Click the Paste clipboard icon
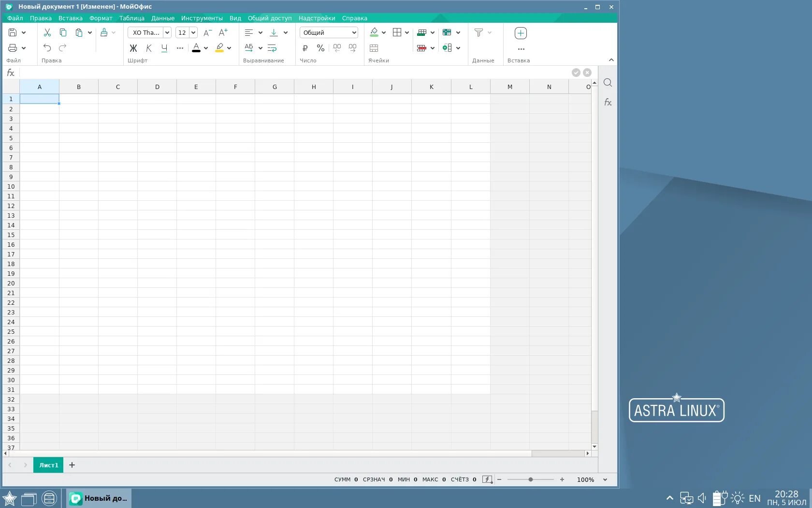 pyautogui.click(x=79, y=32)
